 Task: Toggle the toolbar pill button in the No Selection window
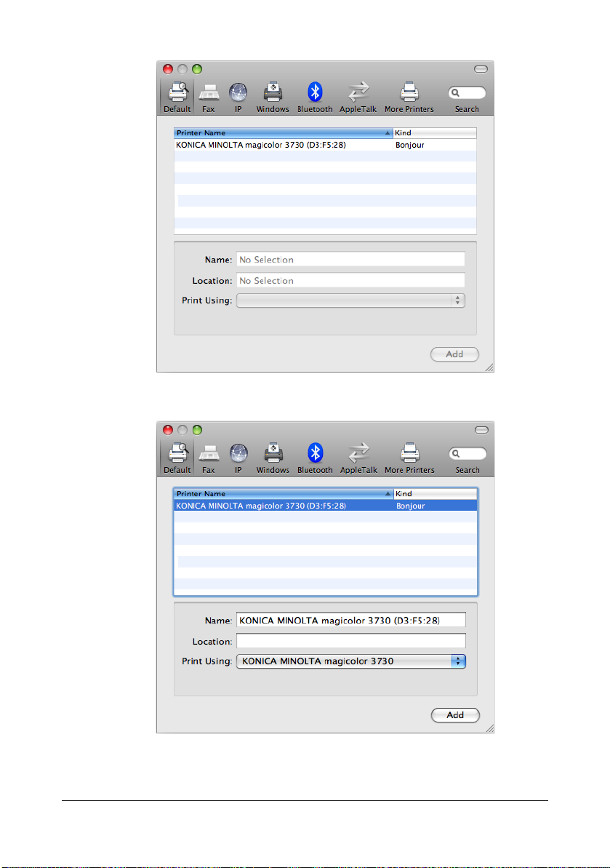click(480, 69)
